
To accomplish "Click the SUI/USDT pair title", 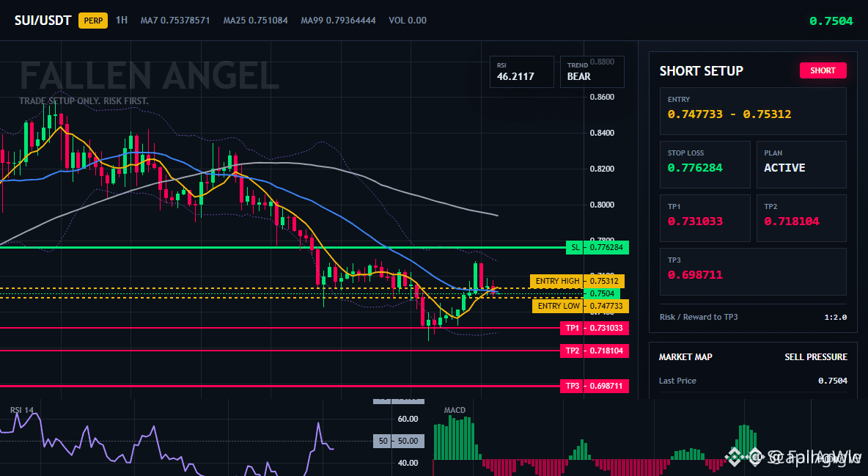I will 43,21.
